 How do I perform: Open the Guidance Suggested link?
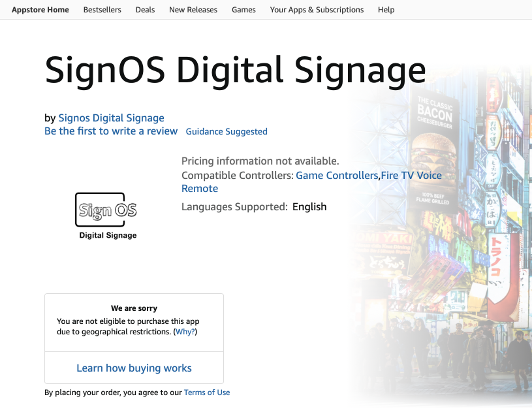tap(227, 131)
